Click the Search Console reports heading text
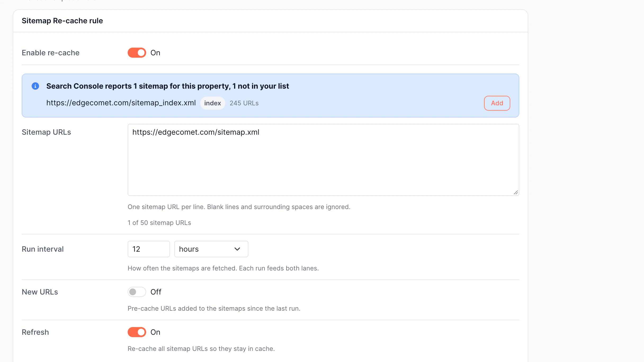 pos(168,86)
